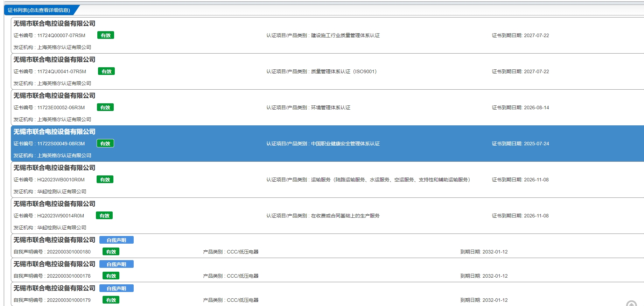The width and height of the screenshot is (644, 306).
Task: Click certificate number 11723E00052-06R3M
Action: tap(61, 107)
